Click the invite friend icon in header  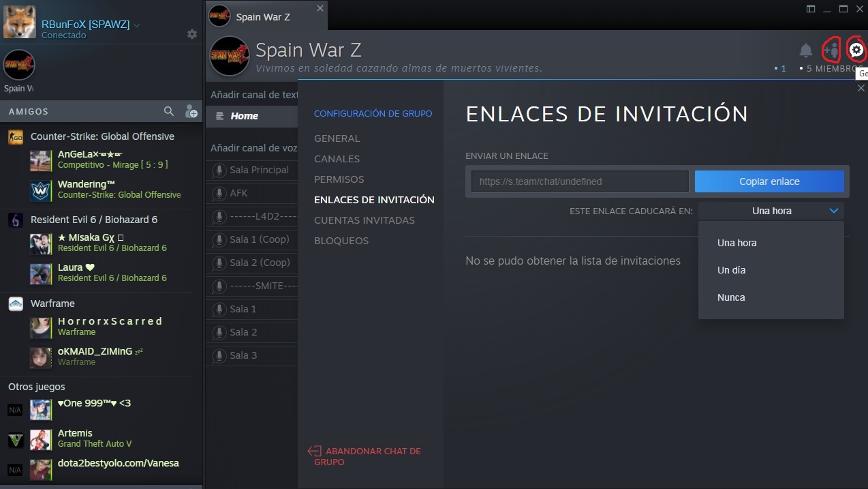pyautogui.click(x=831, y=50)
